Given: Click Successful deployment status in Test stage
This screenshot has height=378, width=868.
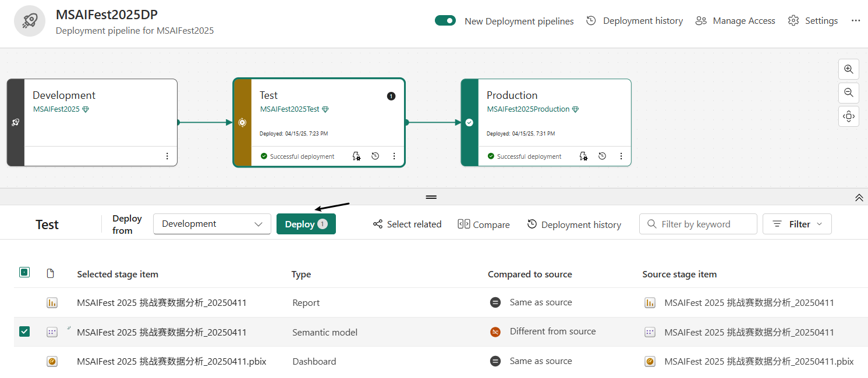Looking at the screenshot, I should 297,156.
